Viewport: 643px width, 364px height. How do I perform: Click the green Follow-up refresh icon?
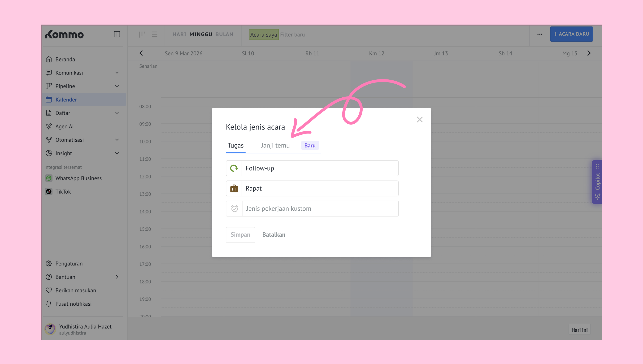click(x=234, y=168)
